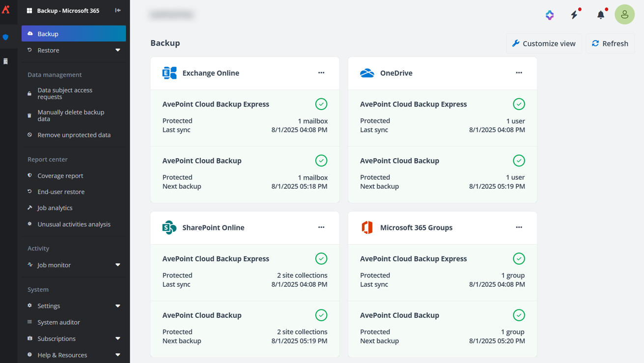Click the OneDrive service icon
The width and height of the screenshot is (644, 363).
click(x=367, y=73)
